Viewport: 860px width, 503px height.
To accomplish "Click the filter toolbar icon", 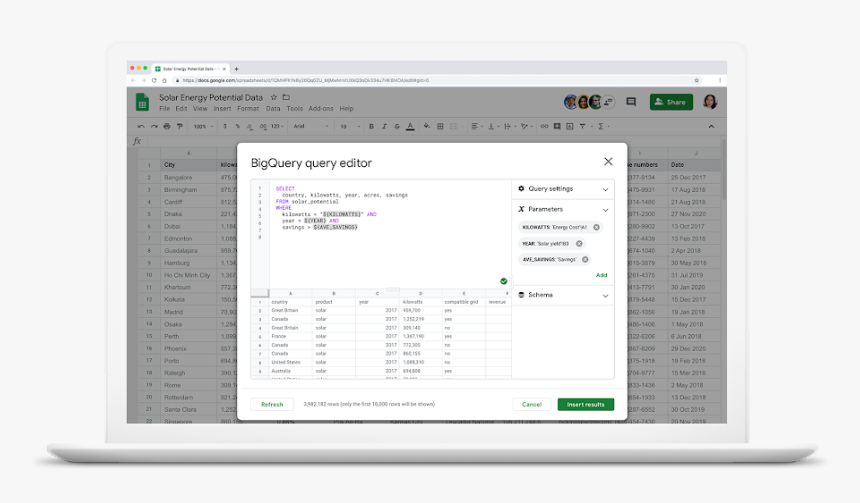I will (x=582, y=126).
